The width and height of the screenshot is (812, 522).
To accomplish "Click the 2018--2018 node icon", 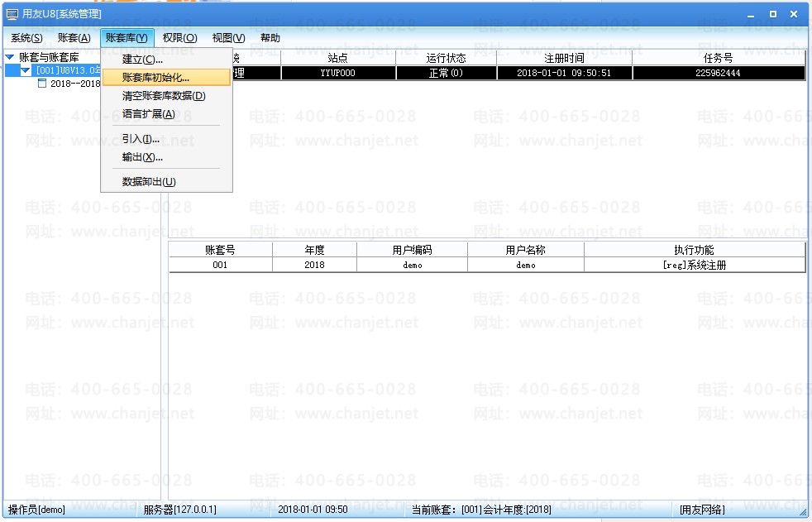I will coord(42,83).
